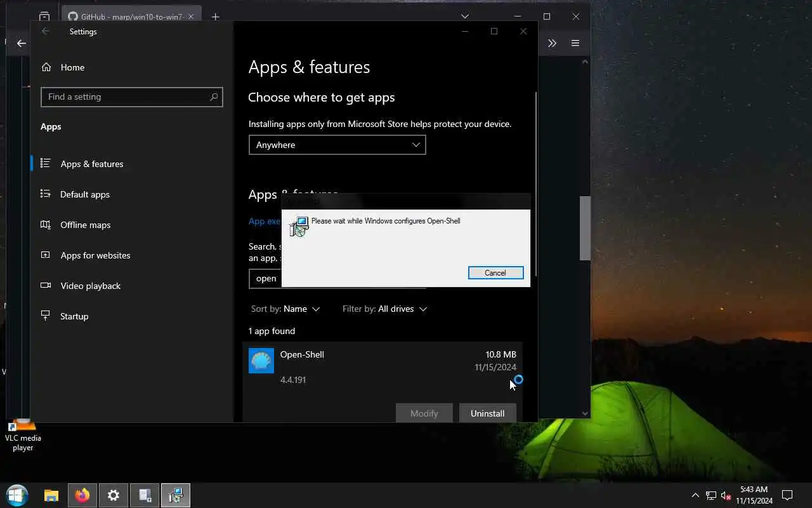Click the browser tab overview icon
The height and width of the screenshot is (508, 812).
coord(44,17)
